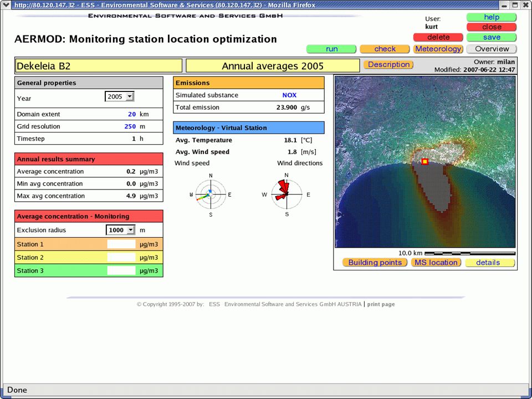Screen dimensions: 532x399
Task: Open the Meteorology page
Action: [x=438, y=49]
